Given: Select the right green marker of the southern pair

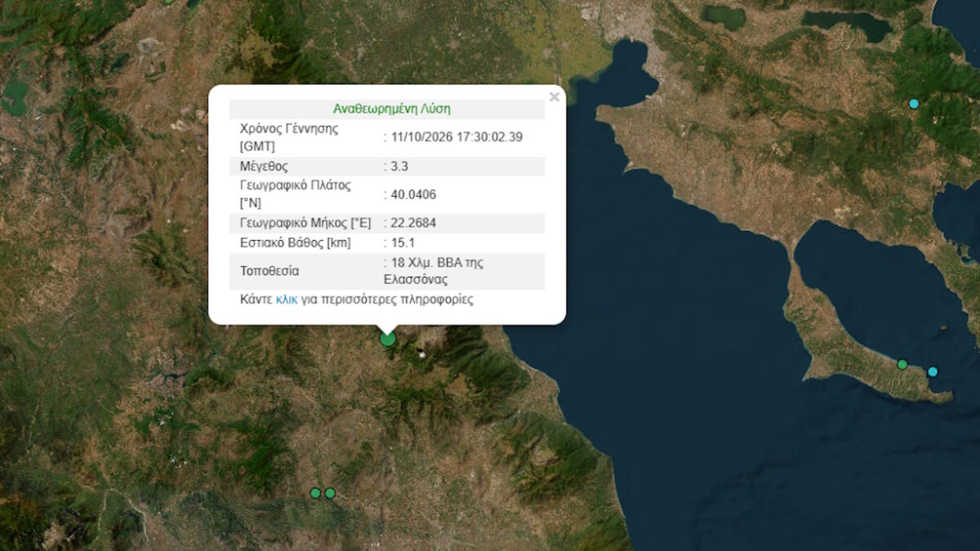Looking at the screenshot, I should coord(330,493).
